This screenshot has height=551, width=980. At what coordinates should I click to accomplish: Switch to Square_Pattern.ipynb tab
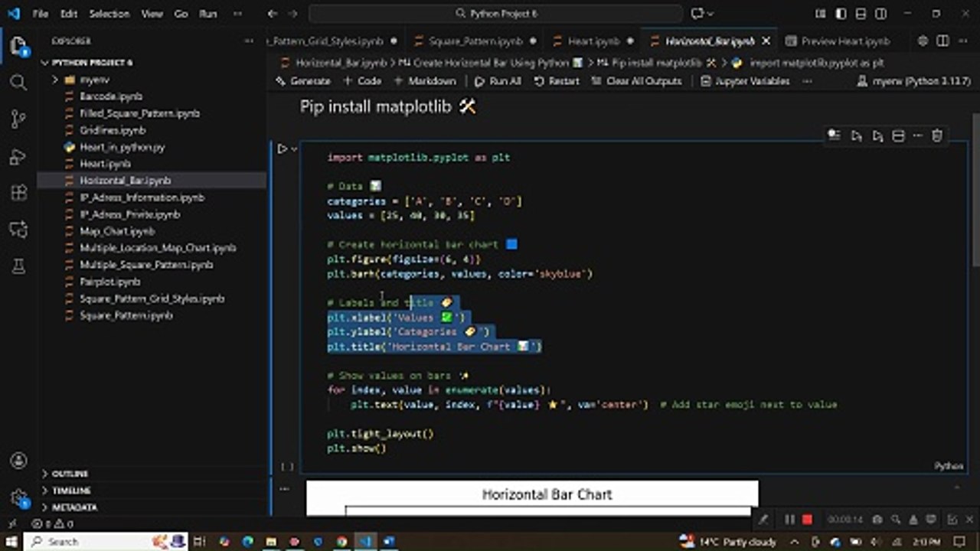(x=475, y=41)
